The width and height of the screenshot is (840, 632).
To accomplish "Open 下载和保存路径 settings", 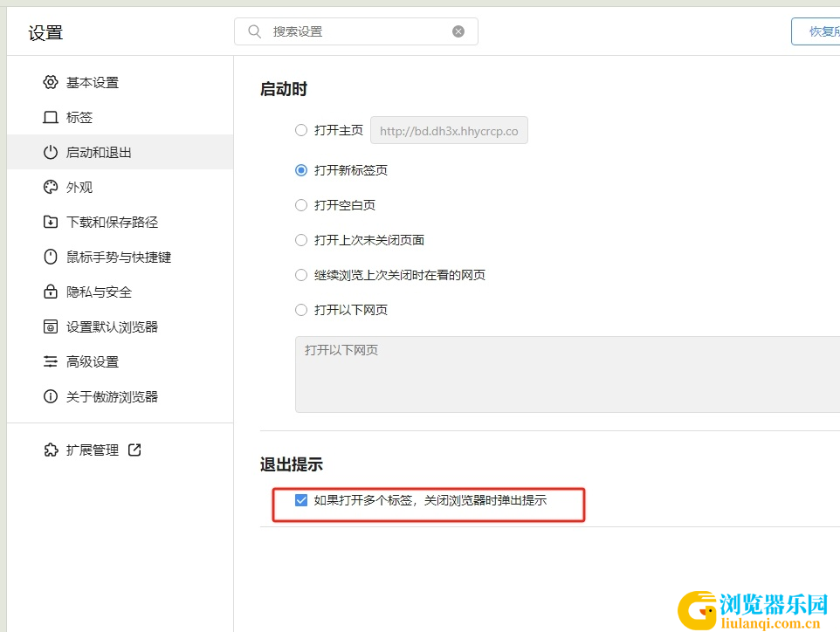I will (x=120, y=222).
